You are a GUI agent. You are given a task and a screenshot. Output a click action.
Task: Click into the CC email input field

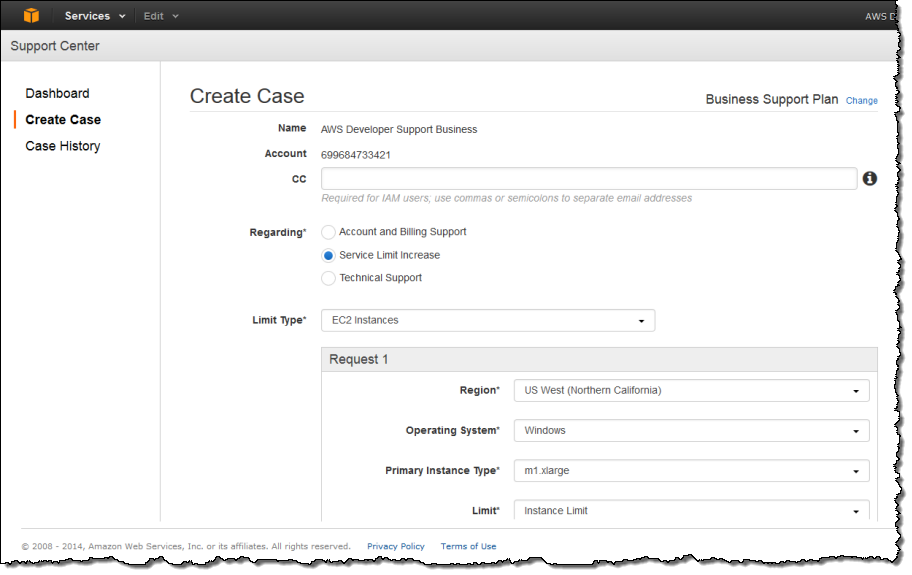[x=588, y=179]
